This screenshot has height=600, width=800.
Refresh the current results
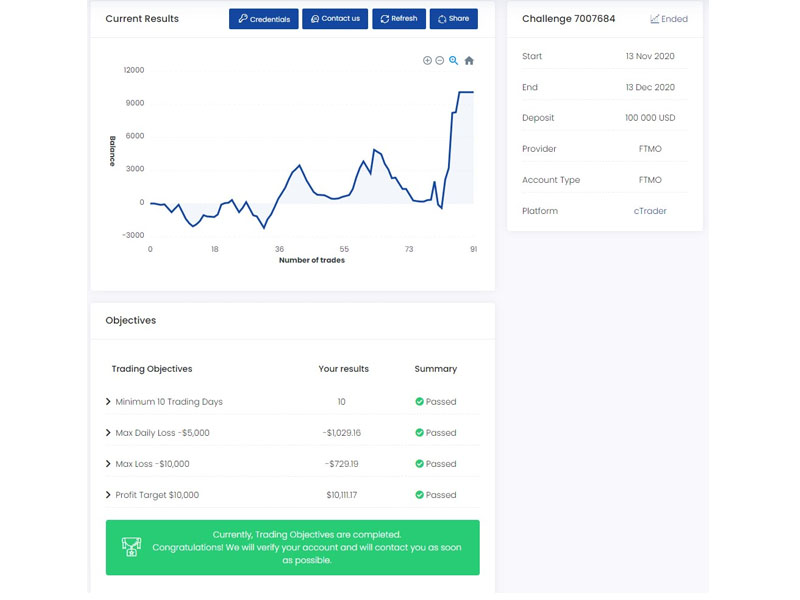point(399,19)
